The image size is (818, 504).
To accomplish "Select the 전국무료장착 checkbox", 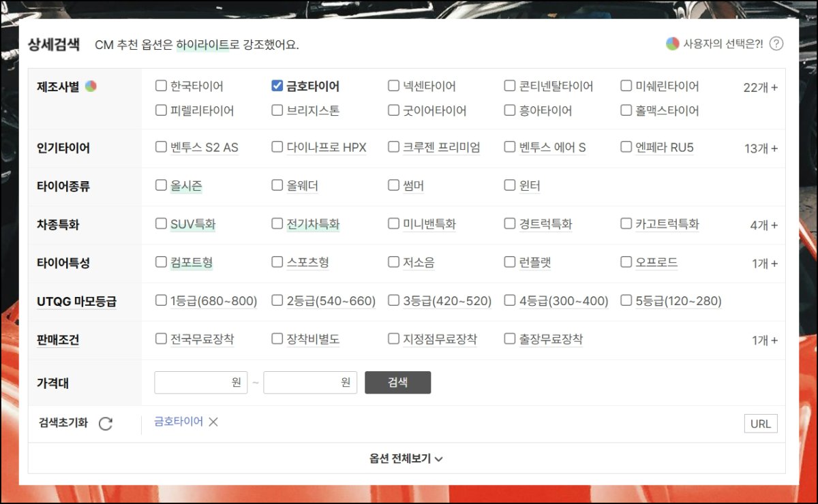I will pos(161,338).
